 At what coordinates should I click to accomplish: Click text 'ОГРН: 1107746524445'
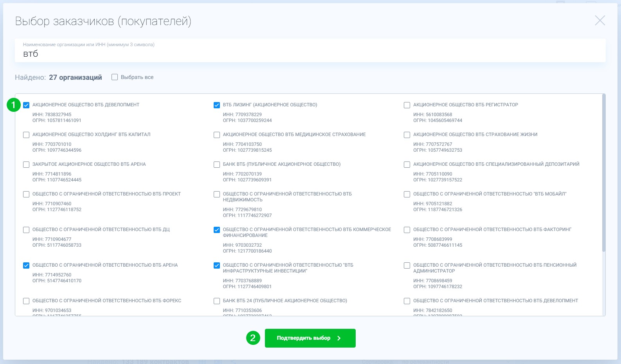point(57,180)
